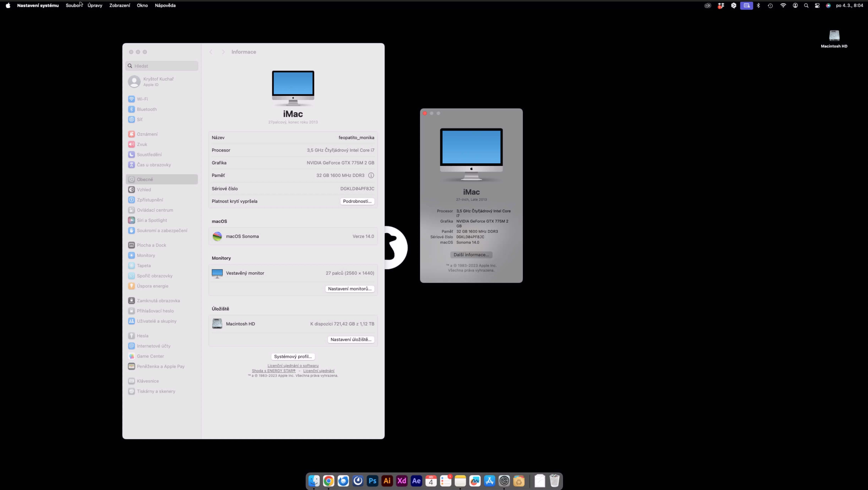Click the Hledat search field
The width and height of the screenshot is (868, 490).
pos(162,66)
